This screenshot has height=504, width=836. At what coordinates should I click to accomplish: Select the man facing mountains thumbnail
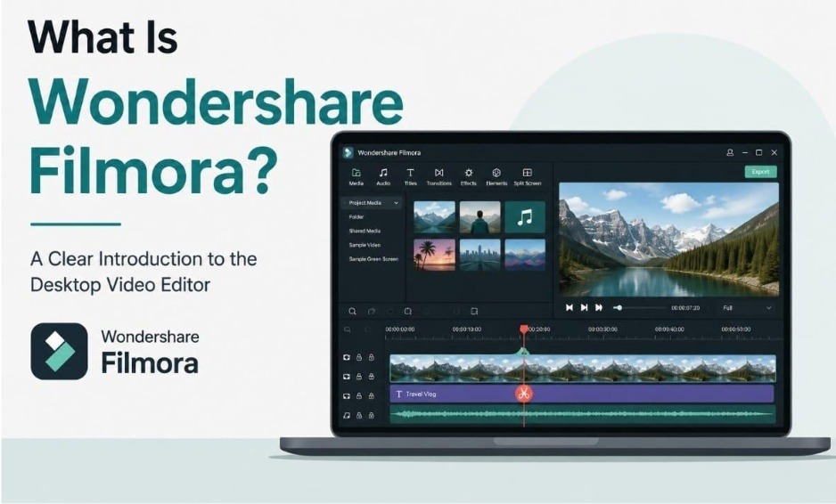pyautogui.click(x=479, y=217)
